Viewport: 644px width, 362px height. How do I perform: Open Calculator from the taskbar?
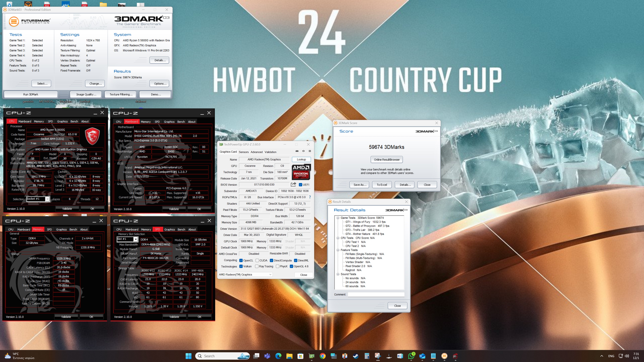pyautogui.click(x=367, y=356)
